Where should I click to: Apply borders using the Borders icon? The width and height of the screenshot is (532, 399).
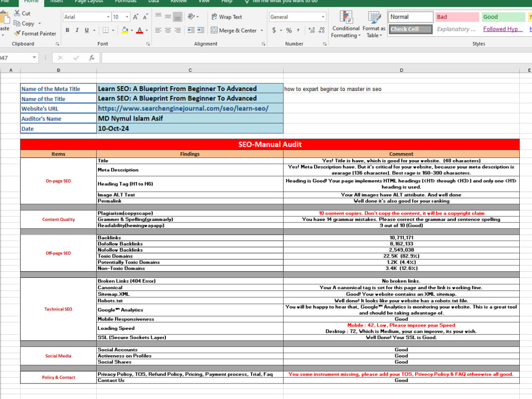tap(105, 30)
